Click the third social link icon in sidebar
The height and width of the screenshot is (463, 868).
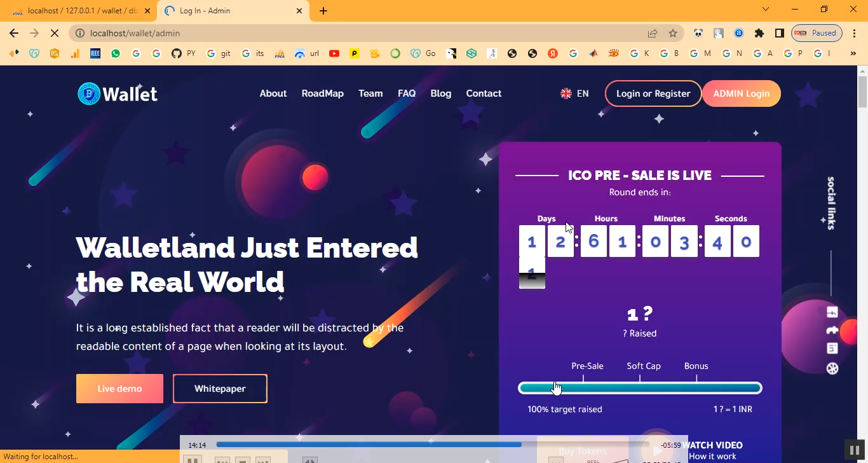tap(832, 349)
